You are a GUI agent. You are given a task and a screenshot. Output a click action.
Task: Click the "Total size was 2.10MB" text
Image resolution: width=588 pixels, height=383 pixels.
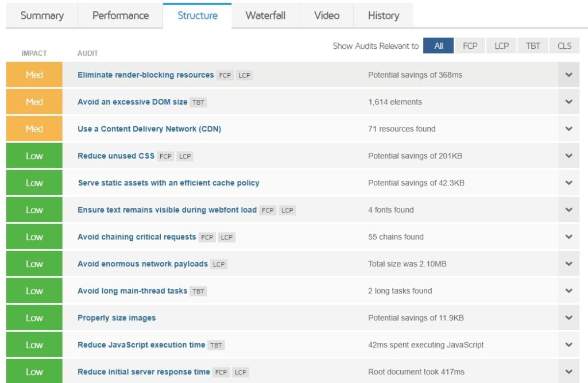pos(407,264)
